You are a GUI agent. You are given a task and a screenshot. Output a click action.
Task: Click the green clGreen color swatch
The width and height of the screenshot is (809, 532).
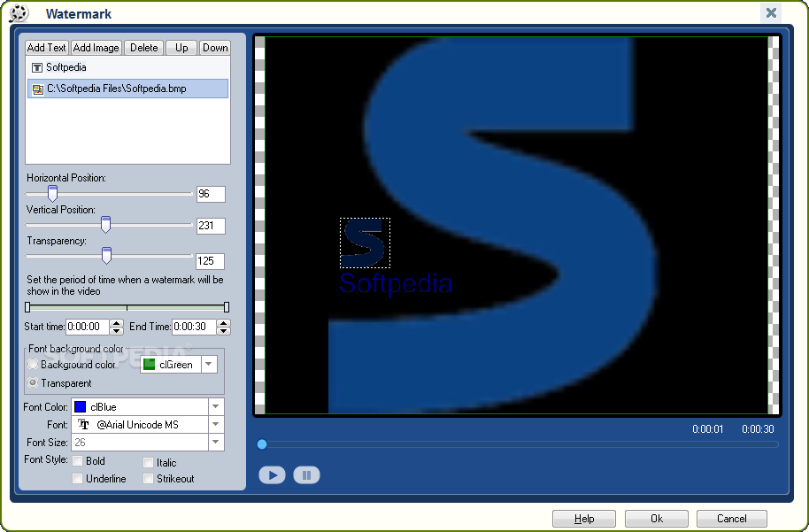click(149, 365)
